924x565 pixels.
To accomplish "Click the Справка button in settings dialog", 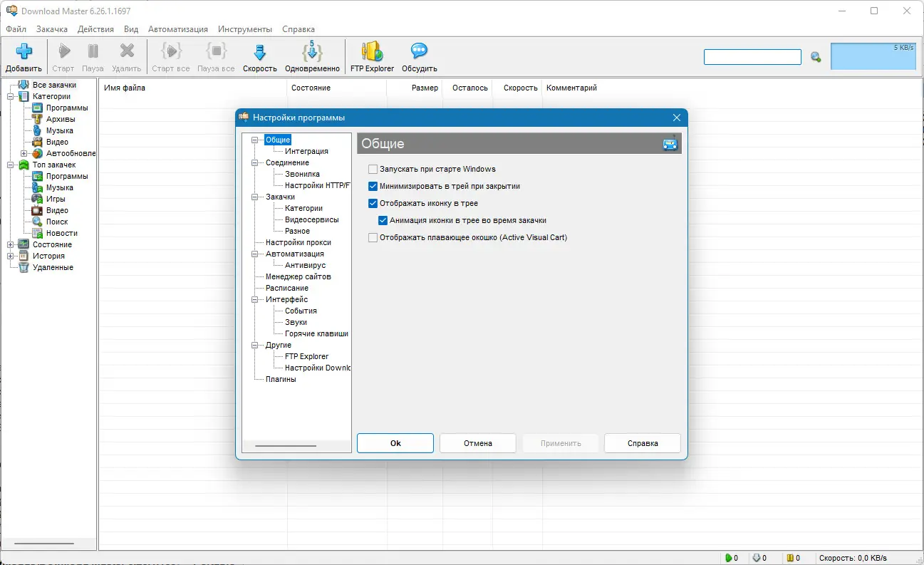I will tap(643, 443).
